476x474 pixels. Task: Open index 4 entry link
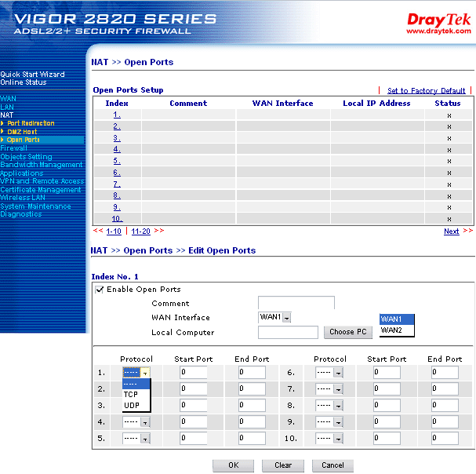117,149
